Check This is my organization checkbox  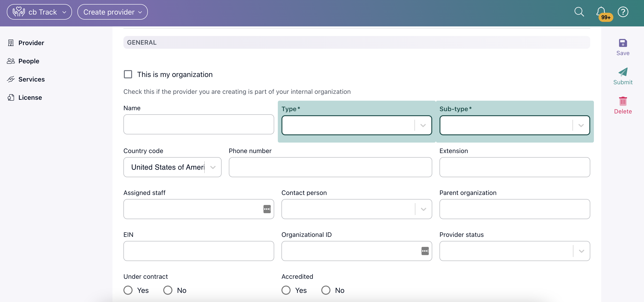tap(128, 74)
